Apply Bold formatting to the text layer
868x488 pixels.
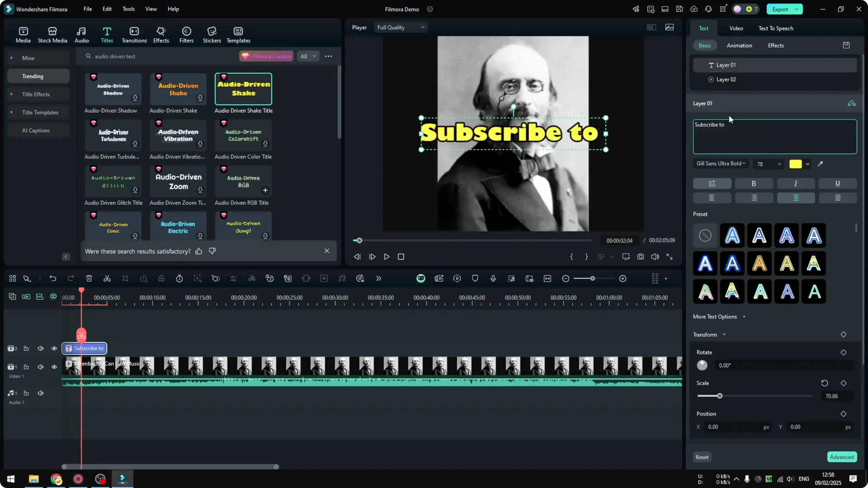coord(754,183)
